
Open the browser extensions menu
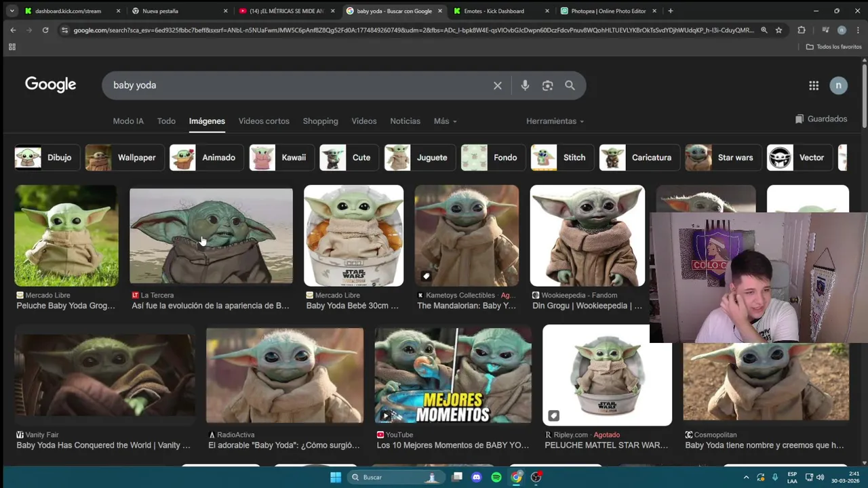point(802,30)
